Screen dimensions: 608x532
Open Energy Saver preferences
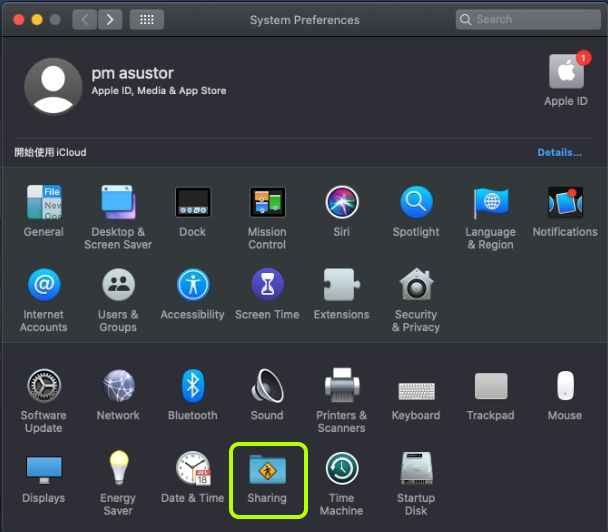coord(118,468)
